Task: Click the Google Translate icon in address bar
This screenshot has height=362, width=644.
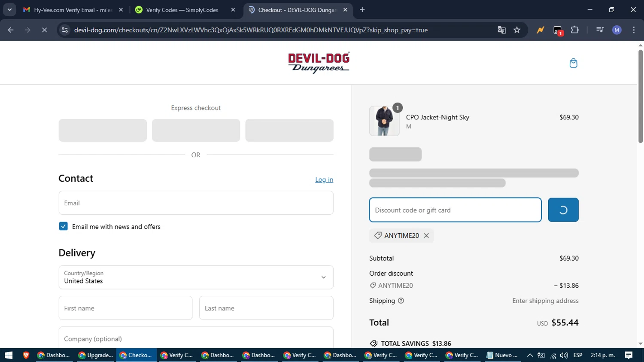Action: coord(501,30)
